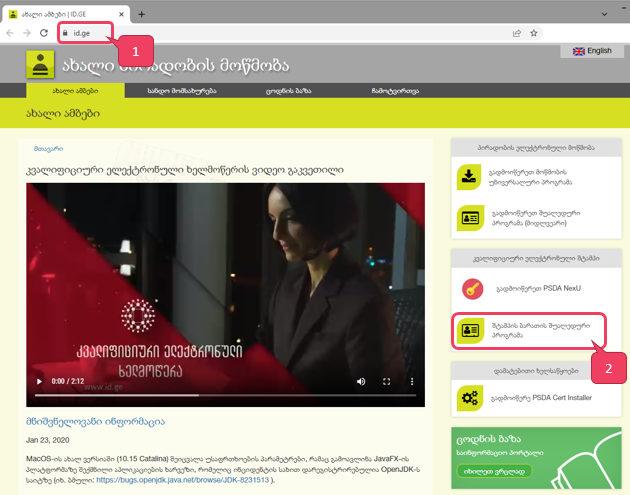Play the video with the play button
This screenshot has width=630, height=495.
[x=41, y=381]
